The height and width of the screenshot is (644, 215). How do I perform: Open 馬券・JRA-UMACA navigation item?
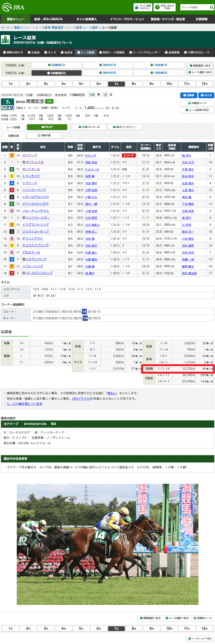click(x=49, y=19)
